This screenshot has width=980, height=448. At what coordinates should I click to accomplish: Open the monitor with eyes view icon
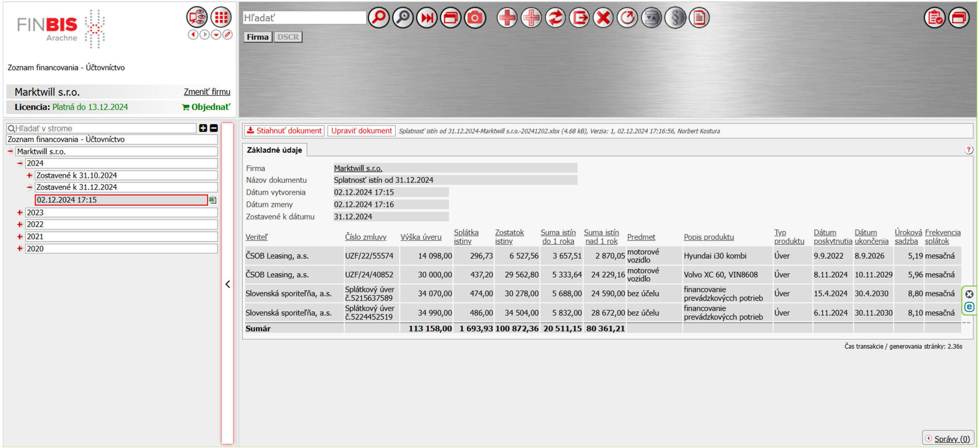[x=197, y=17]
